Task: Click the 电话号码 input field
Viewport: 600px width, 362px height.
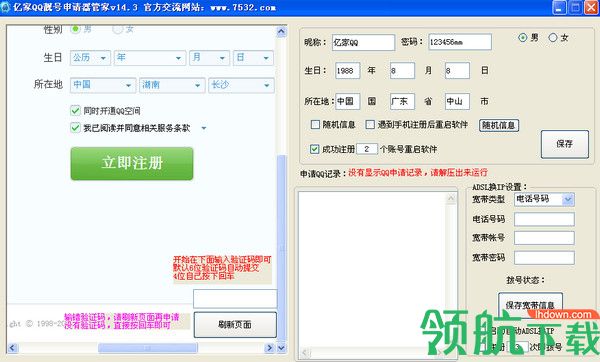Action: pyautogui.click(x=544, y=219)
